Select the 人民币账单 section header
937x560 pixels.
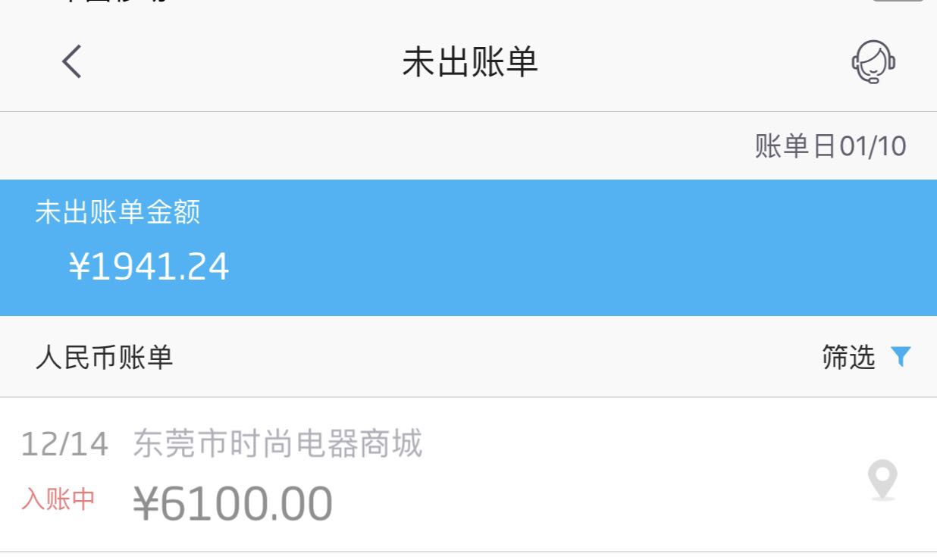coord(104,357)
